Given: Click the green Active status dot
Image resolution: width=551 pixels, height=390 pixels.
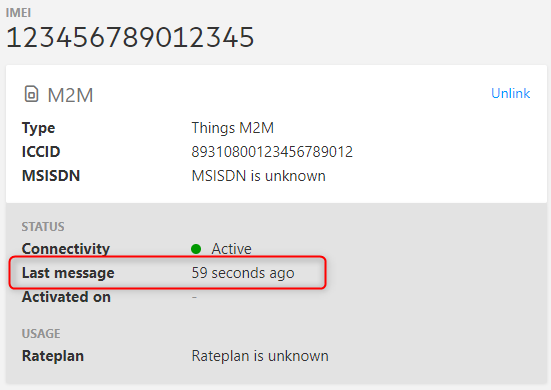Looking at the screenshot, I should tap(196, 249).
